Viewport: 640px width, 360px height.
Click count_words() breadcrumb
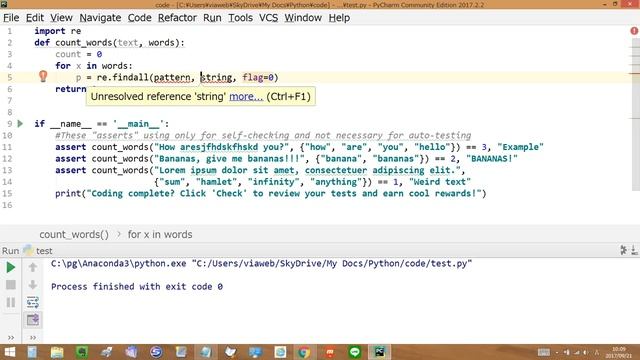point(74,235)
